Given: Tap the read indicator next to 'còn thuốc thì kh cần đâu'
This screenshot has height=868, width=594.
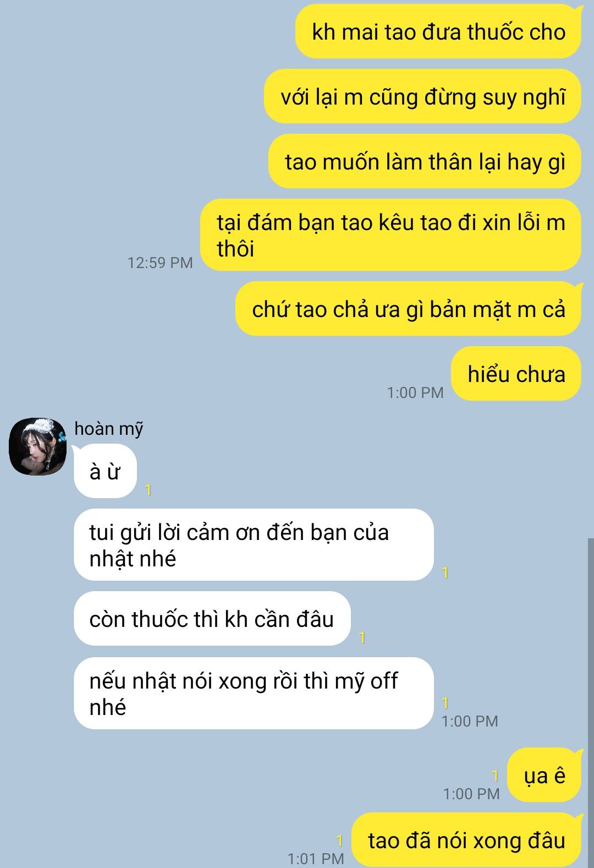Looking at the screenshot, I should [362, 637].
